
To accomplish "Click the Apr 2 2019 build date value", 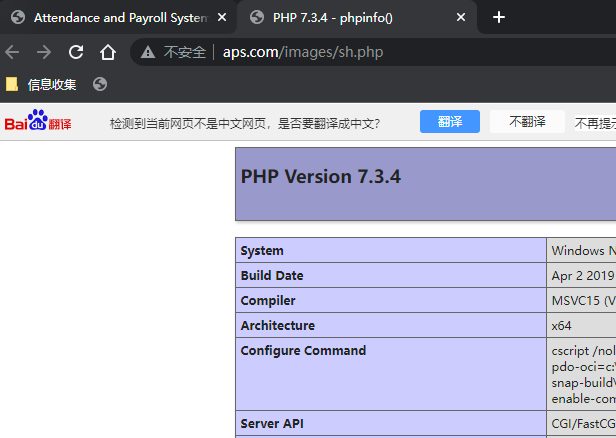I will click(583, 276).
